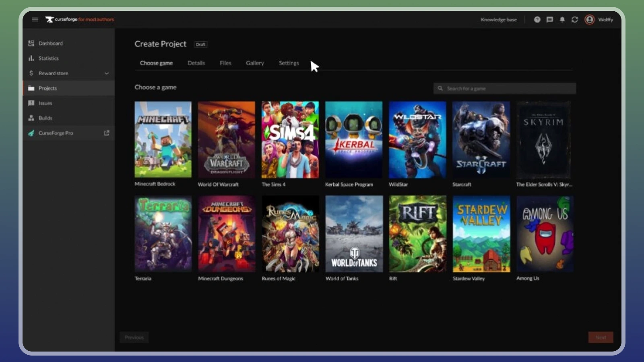
Task: Select The Sims 4 cover
Action: [290, 140]
